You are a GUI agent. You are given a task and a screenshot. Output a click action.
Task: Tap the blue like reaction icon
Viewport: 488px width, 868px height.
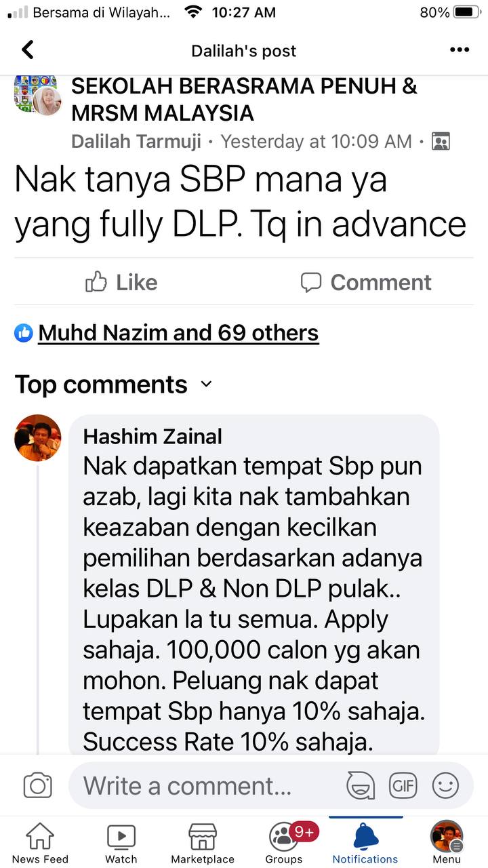(24, 333)
